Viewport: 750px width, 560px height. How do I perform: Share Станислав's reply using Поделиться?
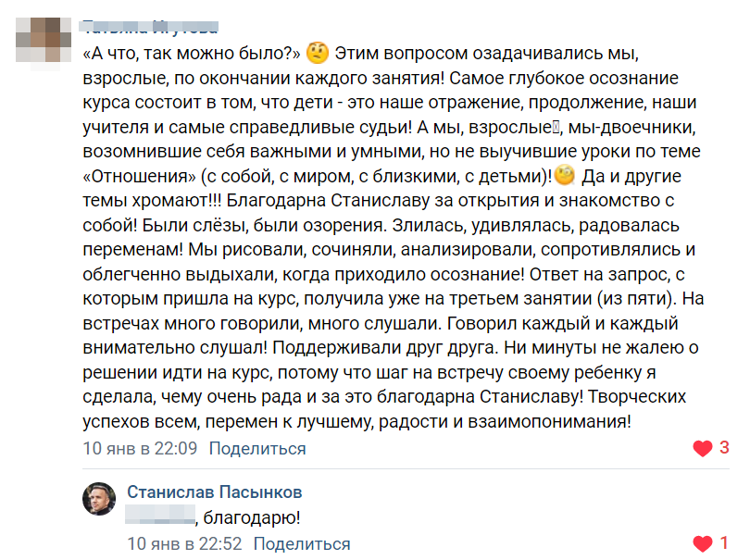(302, 543)
